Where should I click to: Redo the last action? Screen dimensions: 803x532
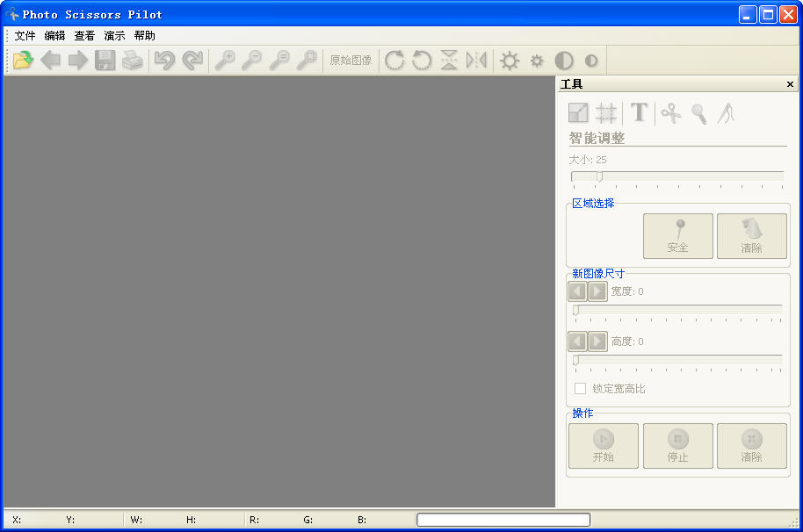click(x=192, y=61)
